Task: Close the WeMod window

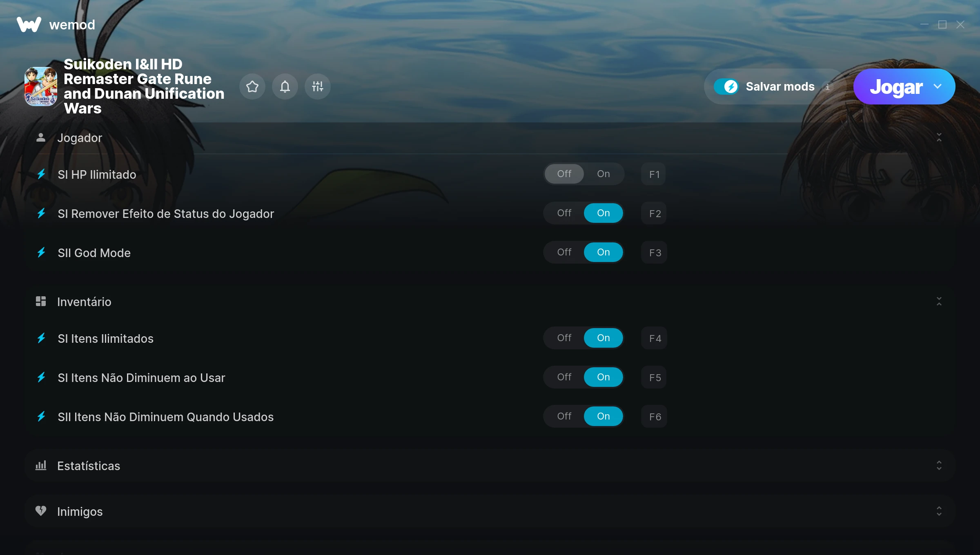Action: 960,24
